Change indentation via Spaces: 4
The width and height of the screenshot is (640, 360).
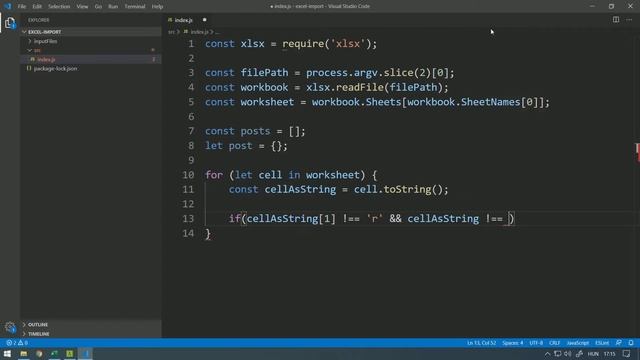(x=512, y=343)
